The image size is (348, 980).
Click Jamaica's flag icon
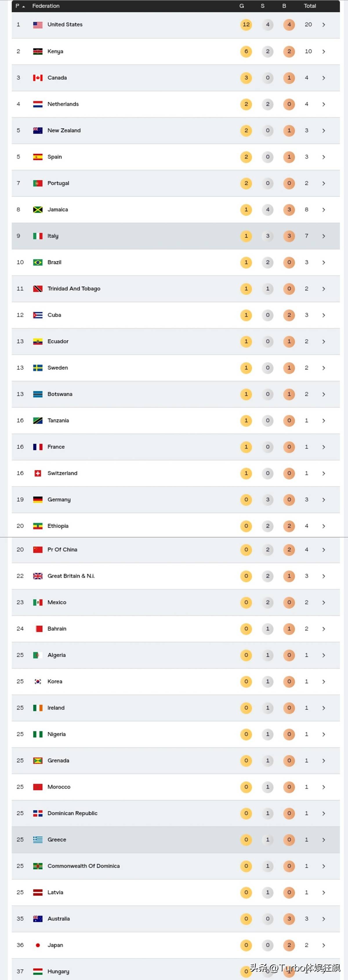[38, 210]
